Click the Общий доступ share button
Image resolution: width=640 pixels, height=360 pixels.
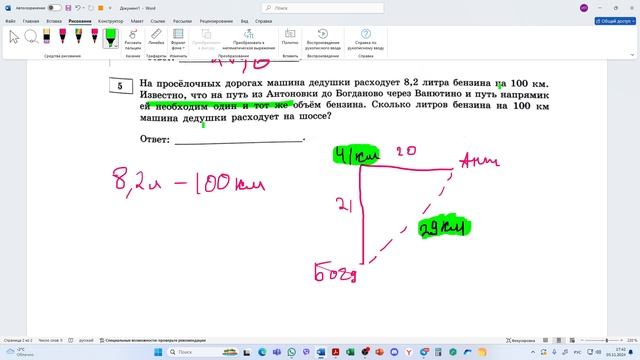[x=615, y=21]
